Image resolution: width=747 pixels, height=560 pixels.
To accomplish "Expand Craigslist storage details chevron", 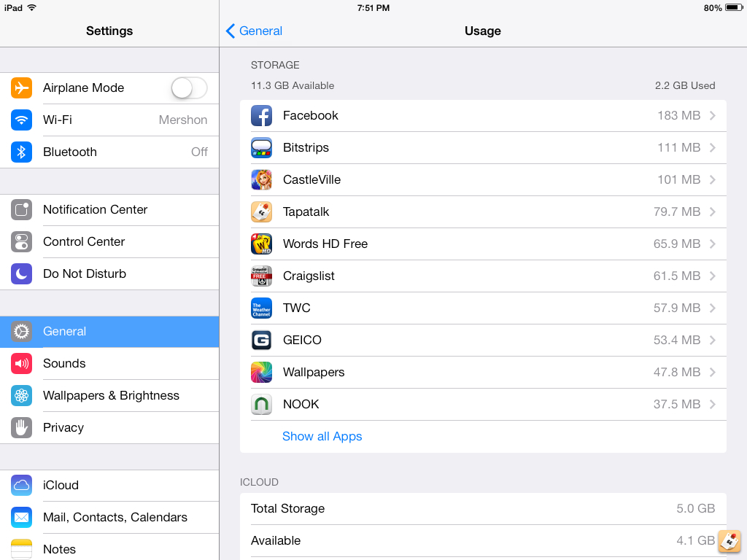I will 713,276.
